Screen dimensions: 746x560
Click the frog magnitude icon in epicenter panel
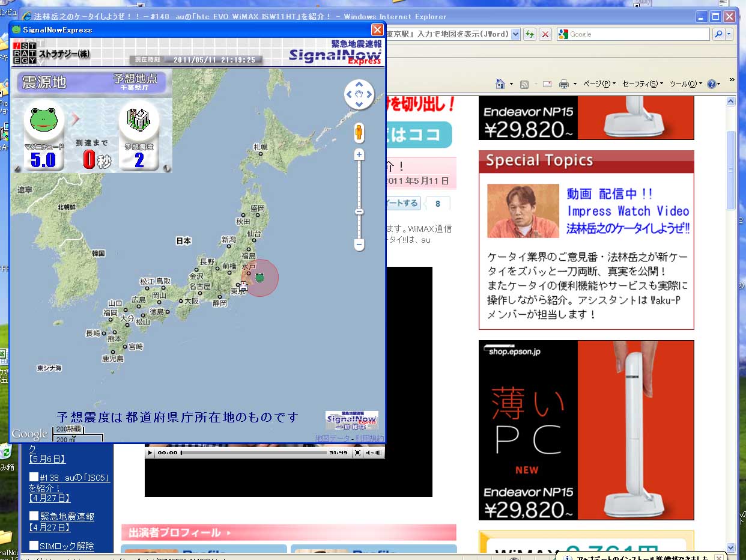click(x=43, y=120)
